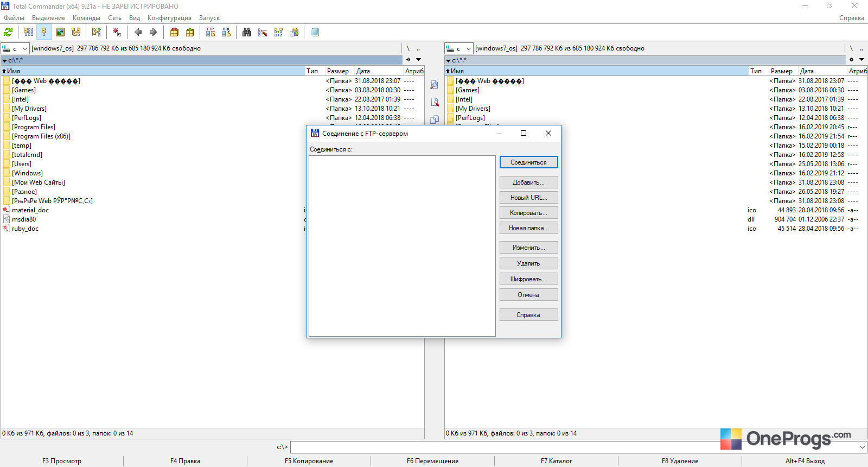The width and height of the screenshot is (868, 467).
Task: Open the Файлы menu
Action: (14, 18)
